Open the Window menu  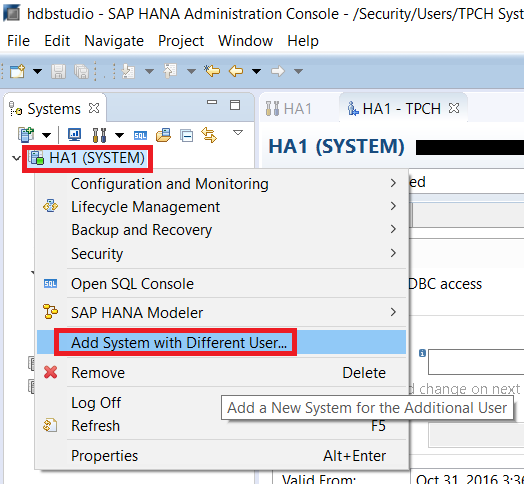coord(246,41)
